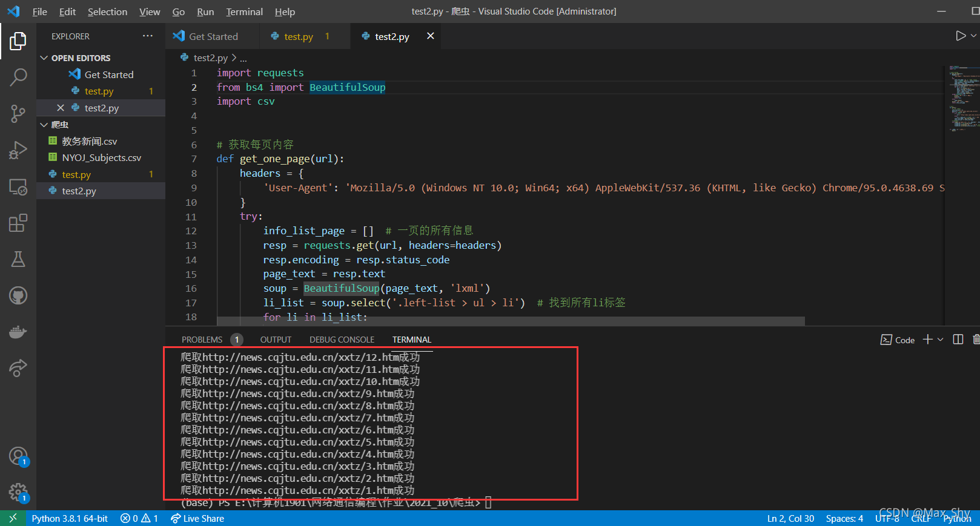
Task: Click the Run Python File play button
Action: pos(960,36)
